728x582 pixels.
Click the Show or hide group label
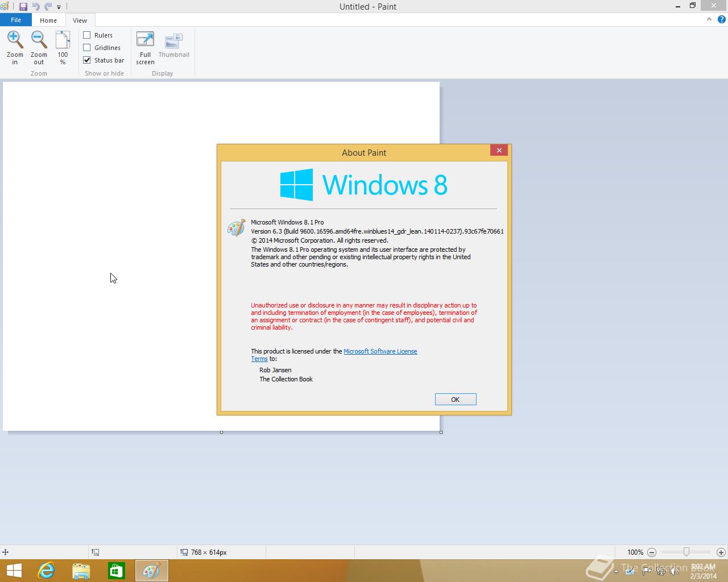tap(104, 73)
